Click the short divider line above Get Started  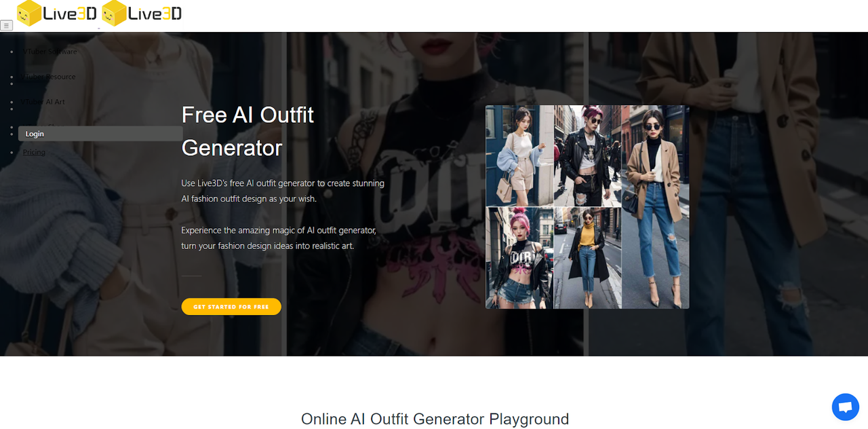pyautogui.click(x=192, y=276)
